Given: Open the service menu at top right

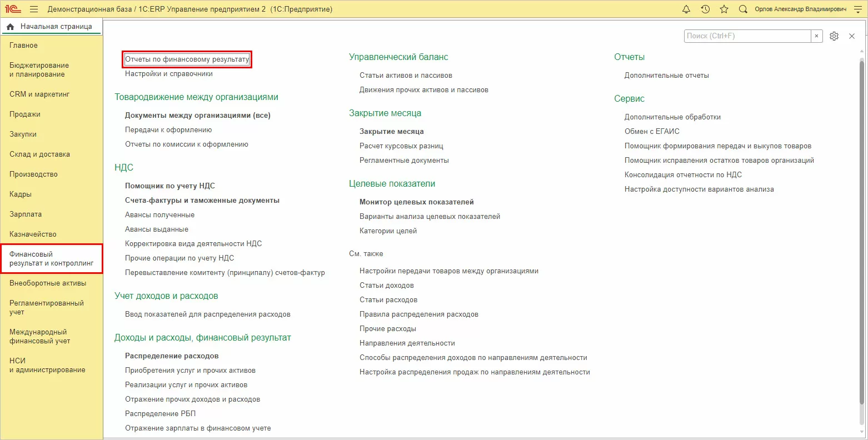Looking at the screenshot, I should point(857,9).
